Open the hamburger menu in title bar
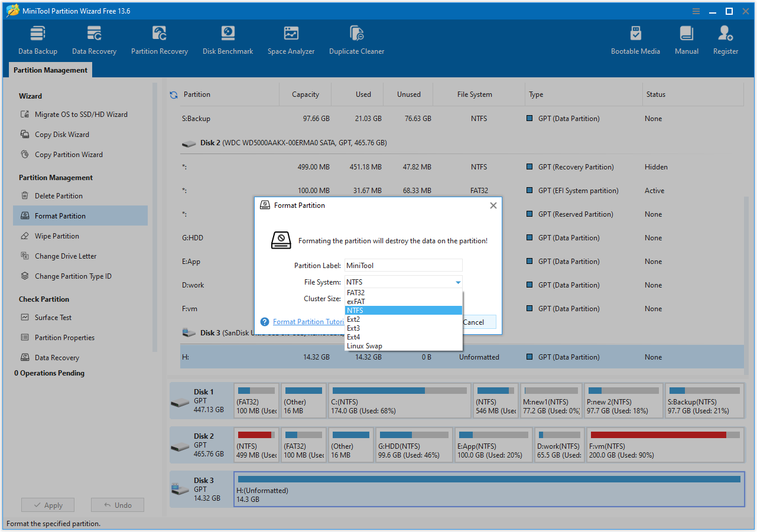 pos(696,11)
